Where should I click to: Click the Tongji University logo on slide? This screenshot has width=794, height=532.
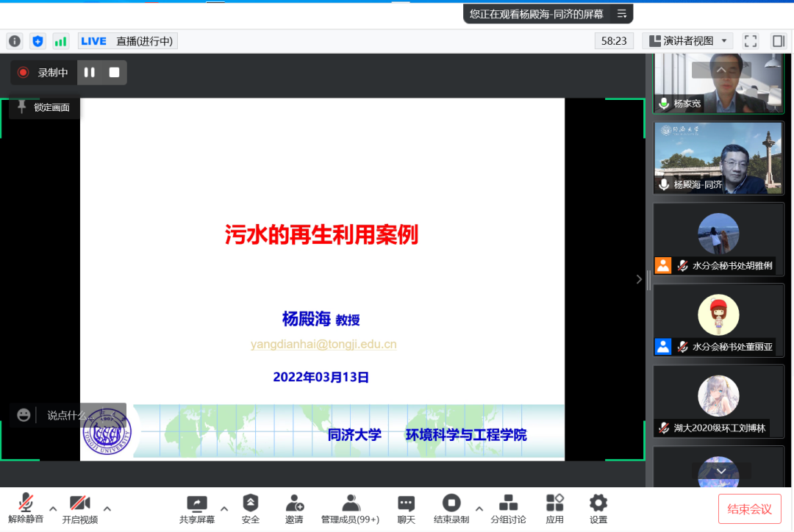107,433
